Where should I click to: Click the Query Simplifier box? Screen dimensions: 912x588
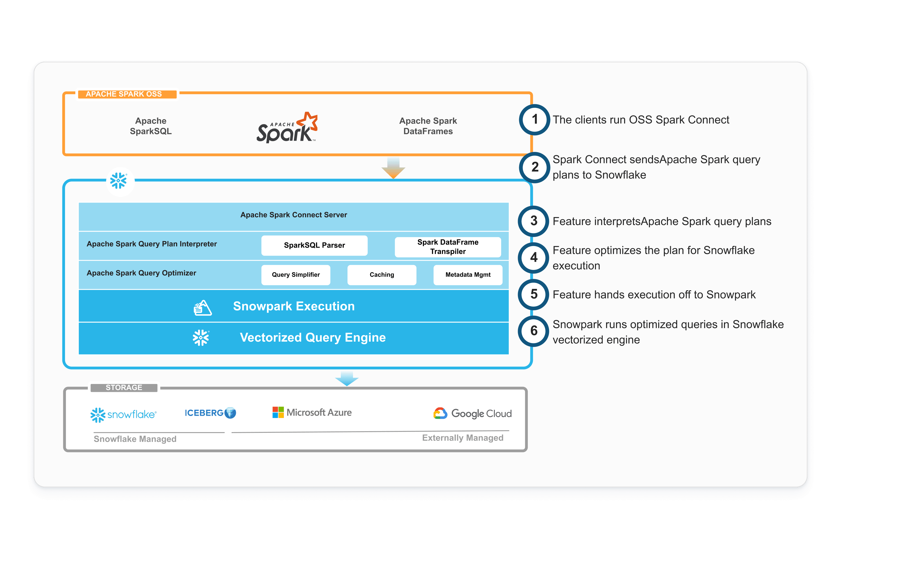click(296, 275)
